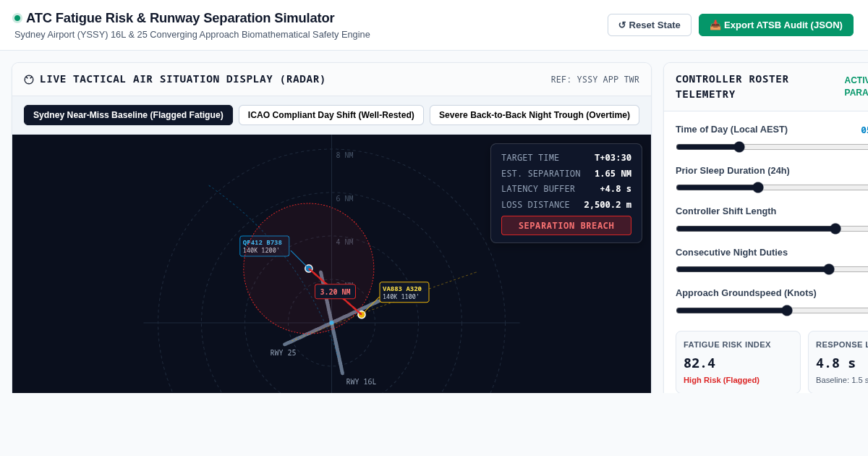
Task: Click the 4.8 s response latency value
Action: coord(835,363)
